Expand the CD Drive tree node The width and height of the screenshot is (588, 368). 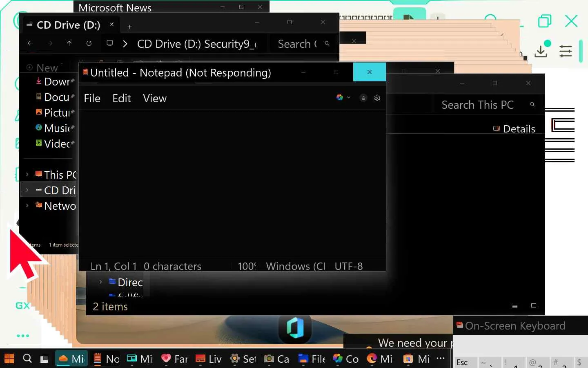point(27,190)
